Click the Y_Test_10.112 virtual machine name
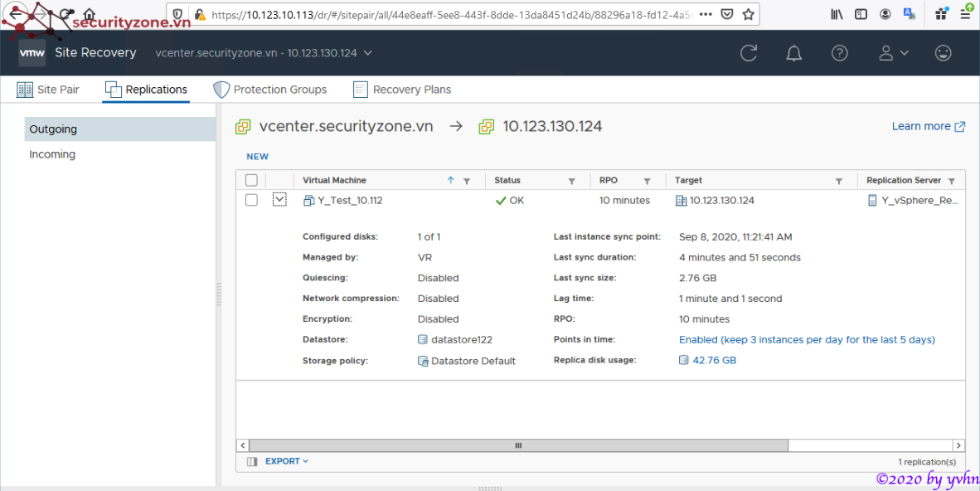This screenshot has height=491, width=980. (x=350, y=201)
